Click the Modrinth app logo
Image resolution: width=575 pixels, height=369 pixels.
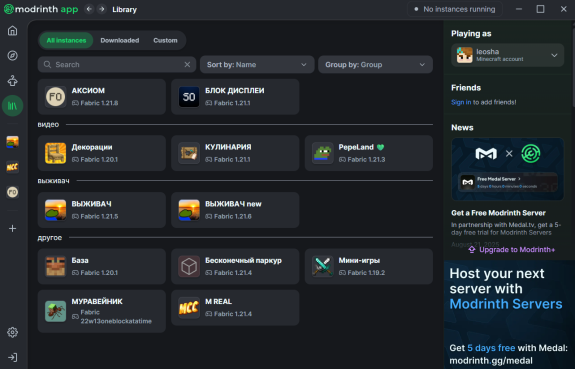pos(41,9)
